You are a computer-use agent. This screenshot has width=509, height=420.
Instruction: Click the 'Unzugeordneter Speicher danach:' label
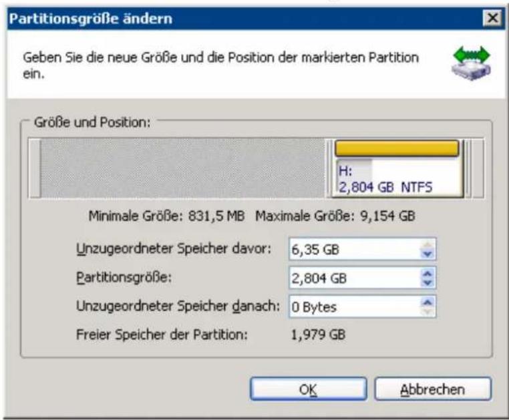[178, 306]
